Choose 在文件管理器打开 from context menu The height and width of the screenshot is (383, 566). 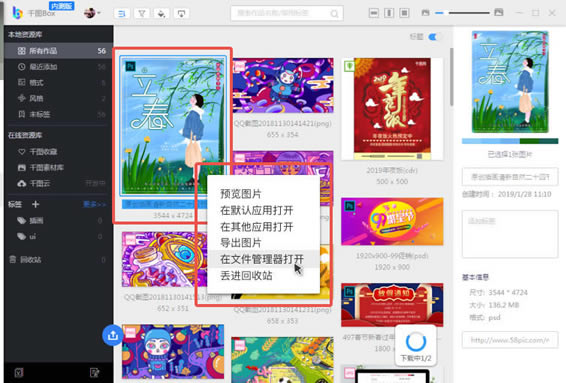pyautogui.click(x=262, y=259)
